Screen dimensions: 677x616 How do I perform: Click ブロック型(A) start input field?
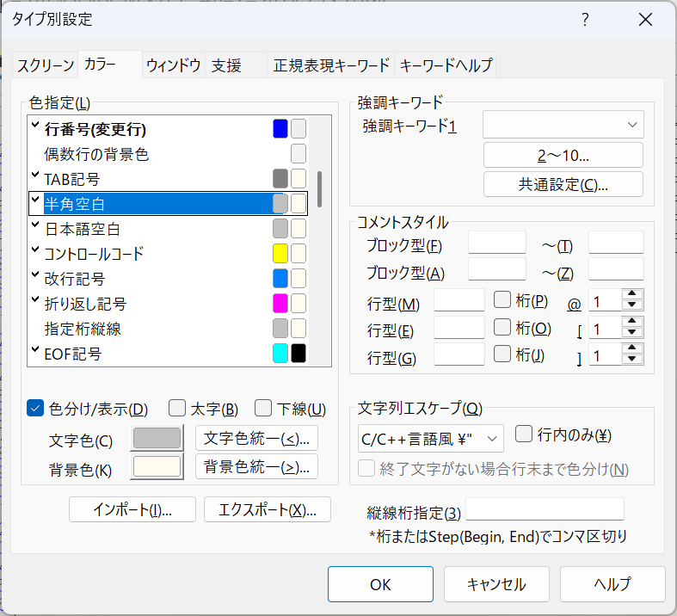coord(497,269)
